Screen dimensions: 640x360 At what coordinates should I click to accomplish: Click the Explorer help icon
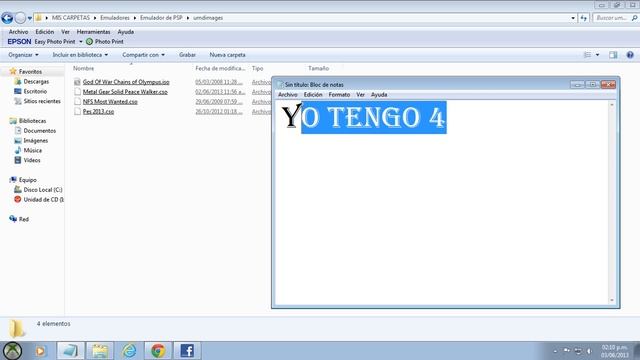pos(630,55)
